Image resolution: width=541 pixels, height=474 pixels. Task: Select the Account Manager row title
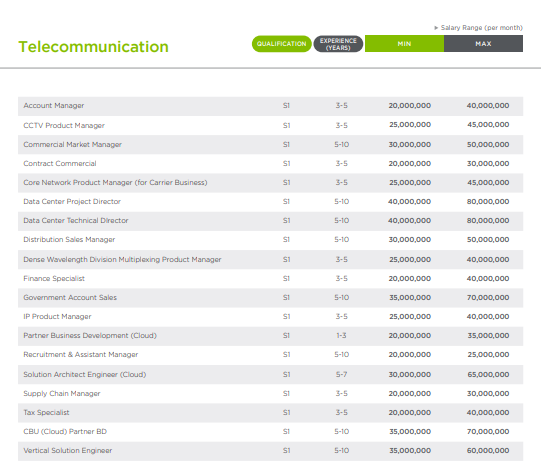click(54, 106)
